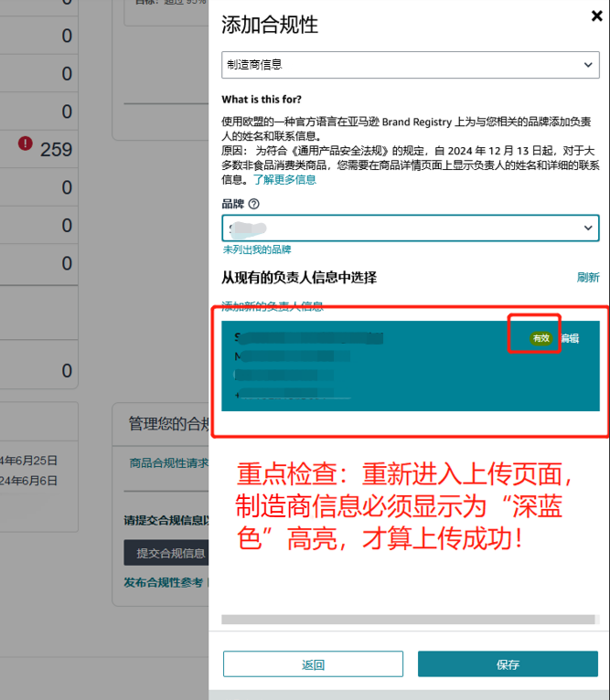The image size is (610, 700).
Task: Click 编辑 on the responsible person card
Action: (x=571, y=338)
